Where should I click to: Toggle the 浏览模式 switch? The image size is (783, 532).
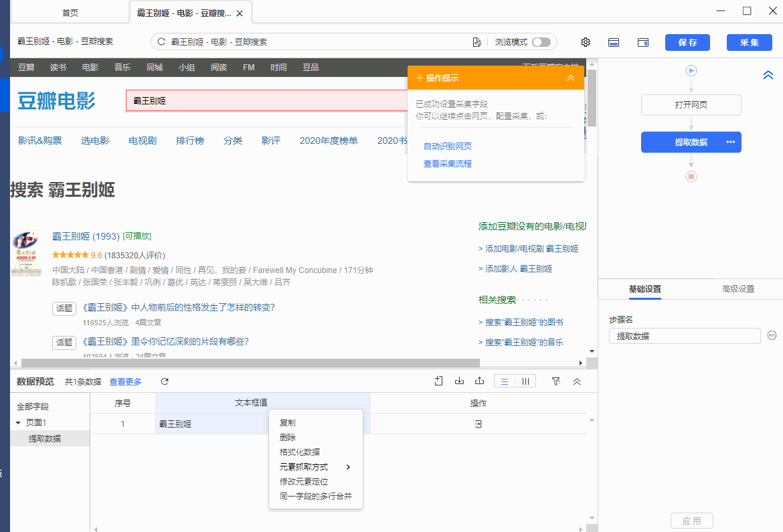(541, 42)
